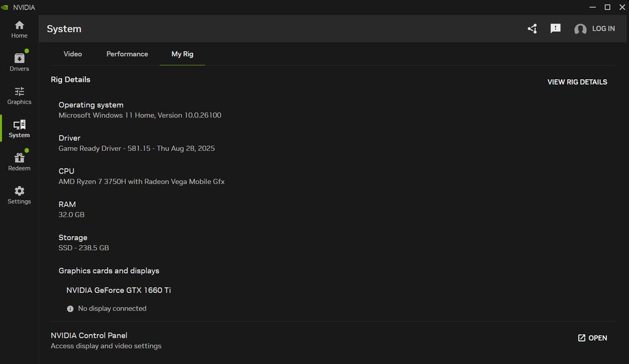Open the Drivers section

19,62
